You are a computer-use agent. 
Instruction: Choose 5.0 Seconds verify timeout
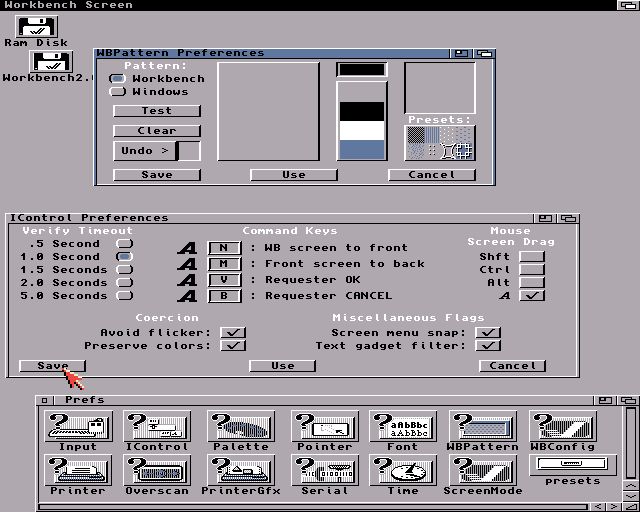point(124,296)
